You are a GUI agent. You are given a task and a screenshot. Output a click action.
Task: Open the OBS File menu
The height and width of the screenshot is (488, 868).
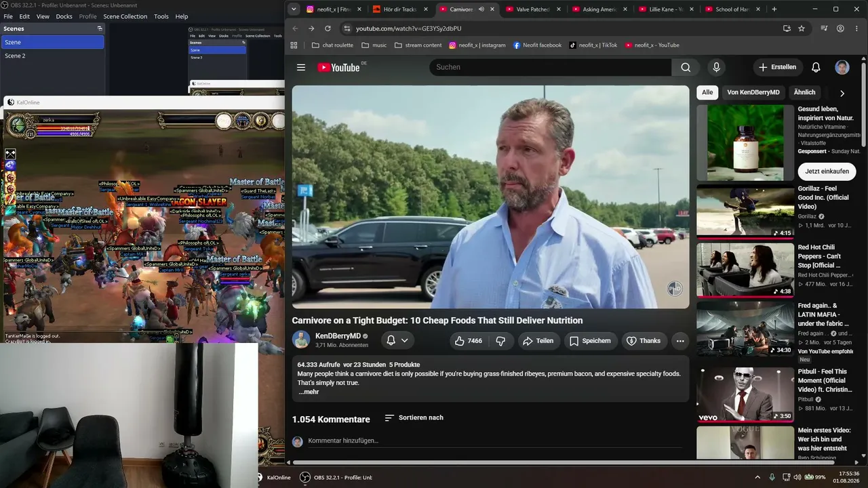(x=8, y=16)
